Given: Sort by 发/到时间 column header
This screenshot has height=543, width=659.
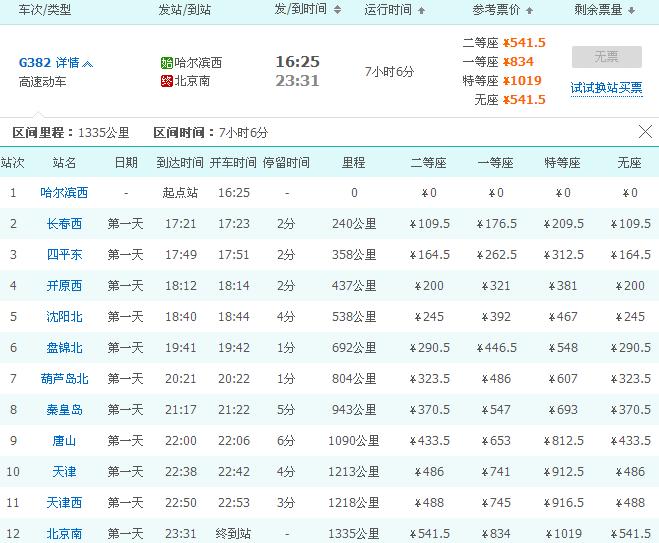Looking at the screenshot, I should tap(308, 9).
